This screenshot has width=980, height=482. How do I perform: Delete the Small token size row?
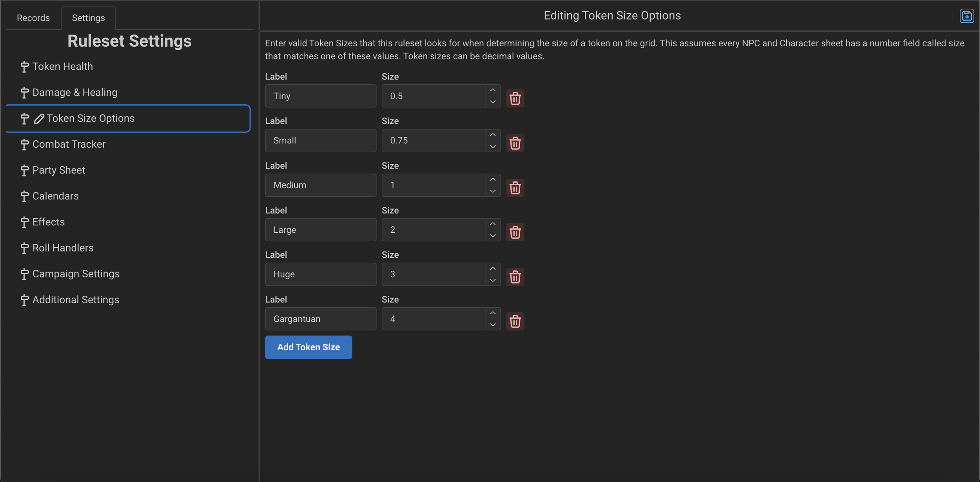pyautogui.click(x=515, y=143)
